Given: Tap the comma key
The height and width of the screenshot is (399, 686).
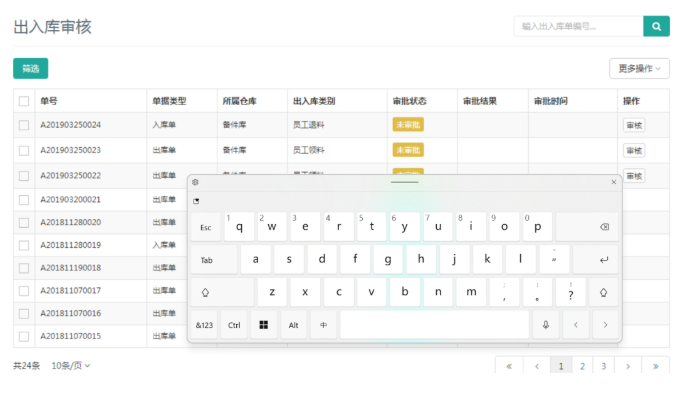Looking at the screenshot, I should [x=504, y=292].
